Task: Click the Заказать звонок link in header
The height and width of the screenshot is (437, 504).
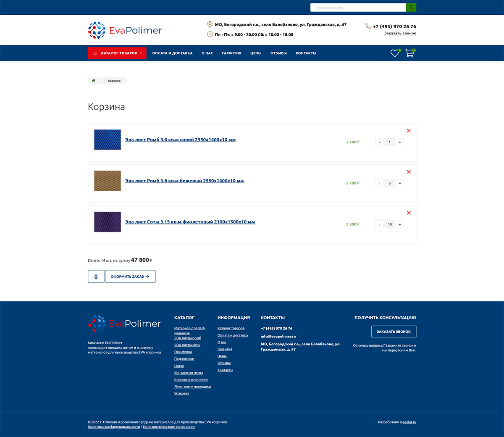Action: (400, 33)
